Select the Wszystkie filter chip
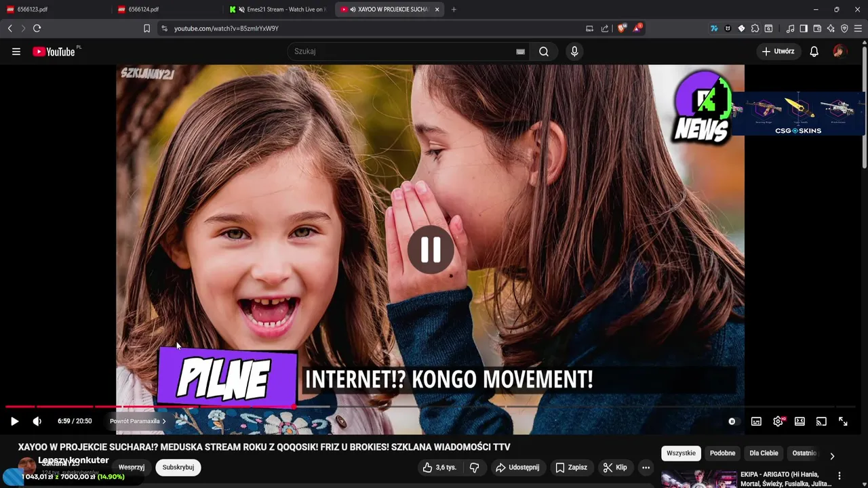 [x=681, y=453]
